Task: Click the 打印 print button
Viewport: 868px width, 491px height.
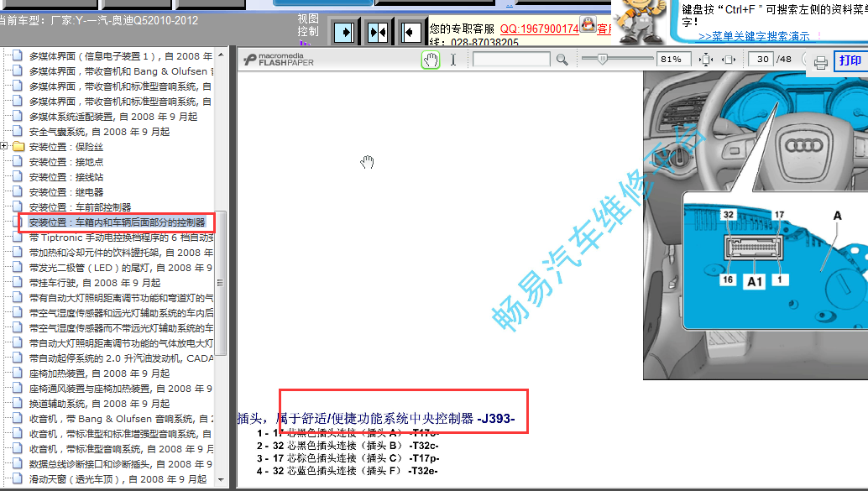Action: (x=850, y=61)
